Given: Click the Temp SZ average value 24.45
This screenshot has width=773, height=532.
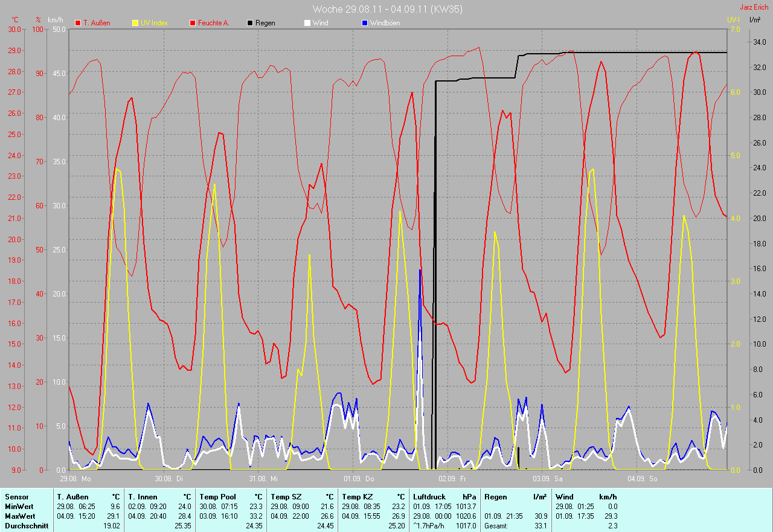Looking at the screenshot, I should coord(325,526).
